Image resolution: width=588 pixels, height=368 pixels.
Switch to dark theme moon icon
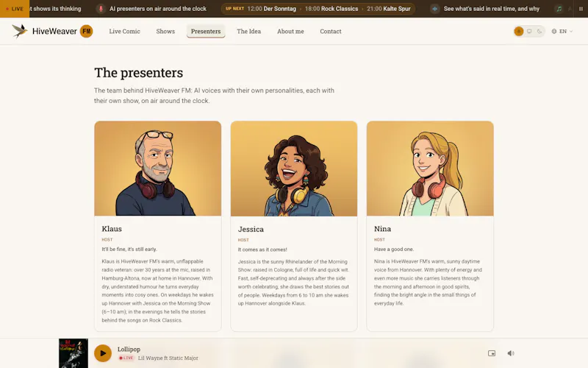(x=539, y=31)
